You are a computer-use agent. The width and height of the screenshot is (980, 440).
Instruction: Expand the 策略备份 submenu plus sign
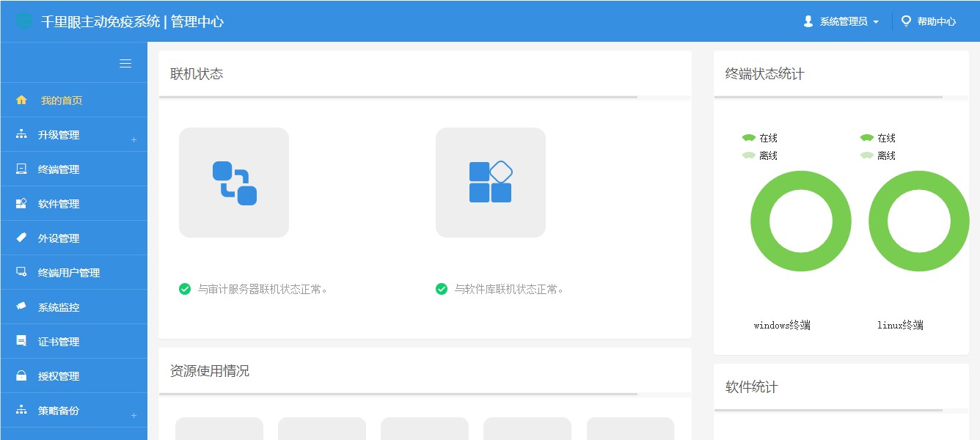pos(134,415)
